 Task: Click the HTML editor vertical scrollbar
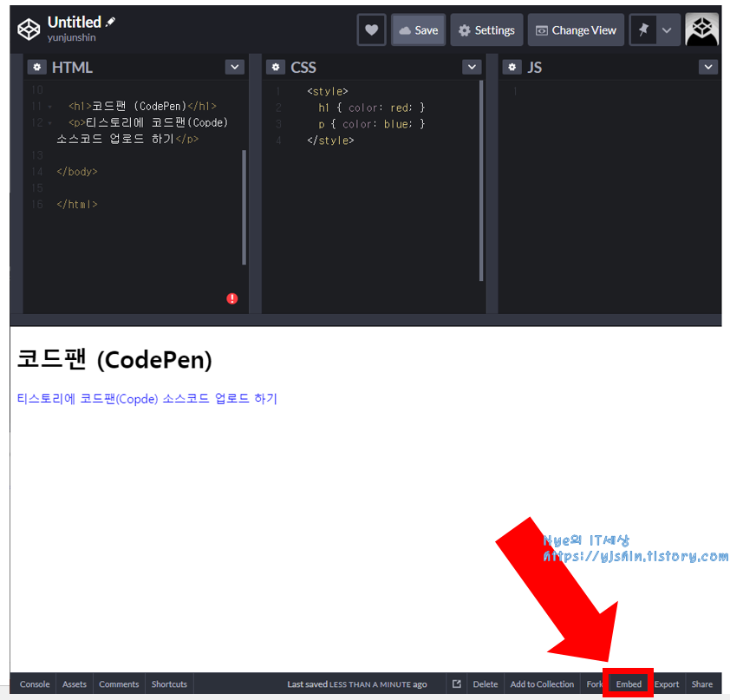(244, 207)
